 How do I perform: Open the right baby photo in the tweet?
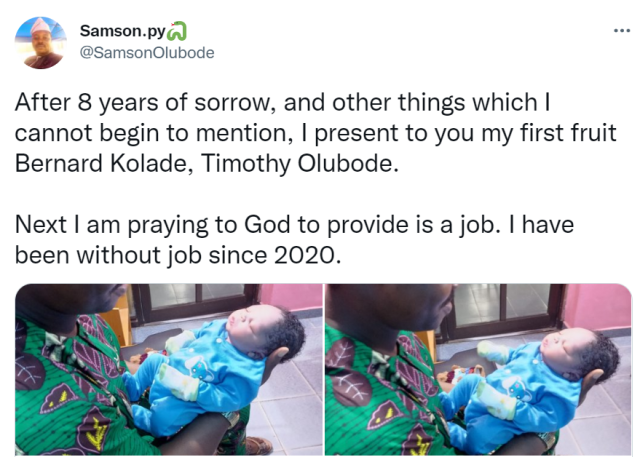tap(478, 370)
